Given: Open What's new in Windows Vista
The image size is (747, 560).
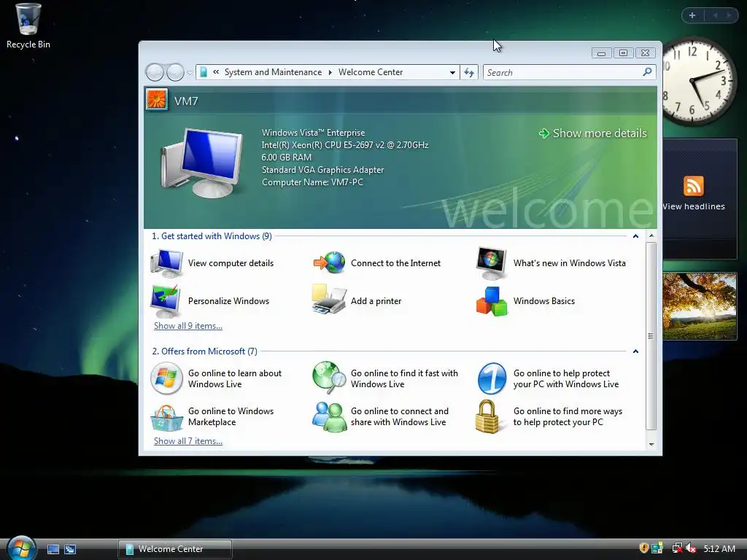Looking at the screenshot, I should point(551,262).
